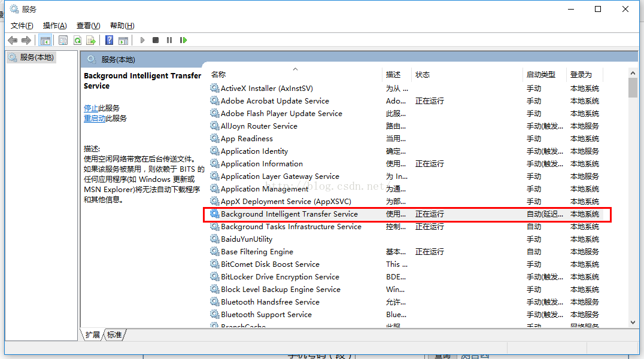Select Application Layer Gateway Service name
644x359 pixels.
click(280, 177)
